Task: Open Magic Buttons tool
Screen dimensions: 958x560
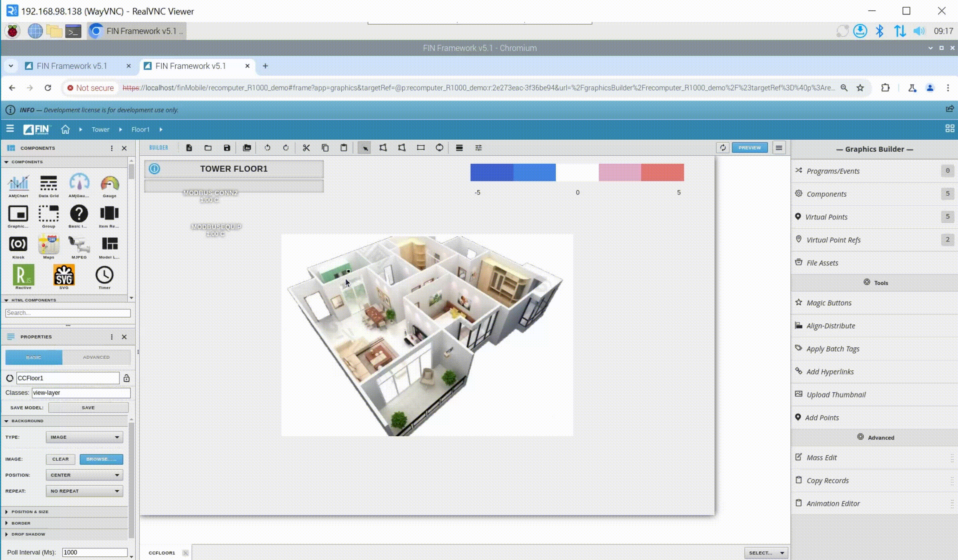Action: [874, 303]
